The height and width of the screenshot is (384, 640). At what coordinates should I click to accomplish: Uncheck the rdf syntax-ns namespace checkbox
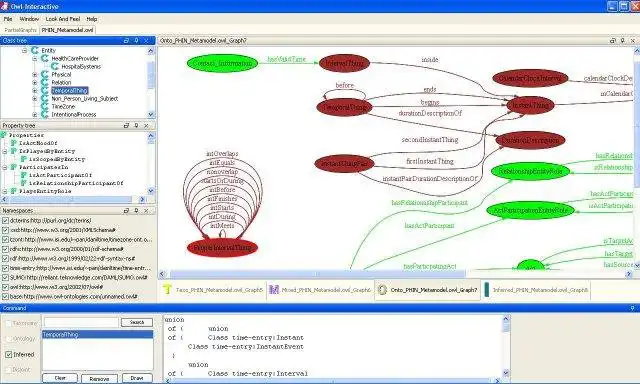[x=5, y=258]
